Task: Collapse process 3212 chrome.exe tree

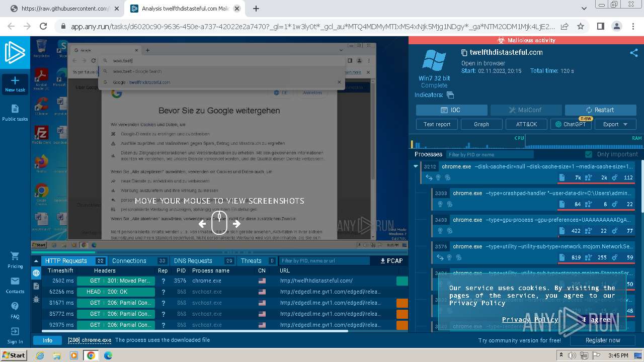Action: click(416, 166)
